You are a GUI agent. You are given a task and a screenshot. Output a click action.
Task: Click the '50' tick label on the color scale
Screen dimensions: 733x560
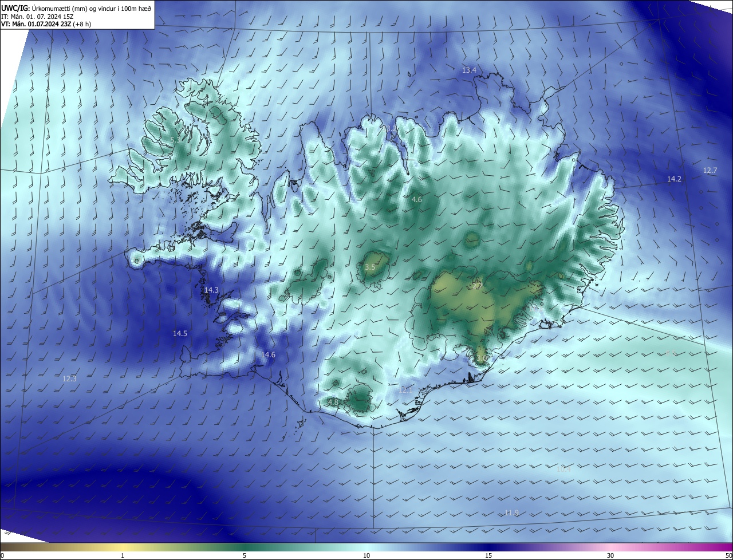tap(728, 555)
